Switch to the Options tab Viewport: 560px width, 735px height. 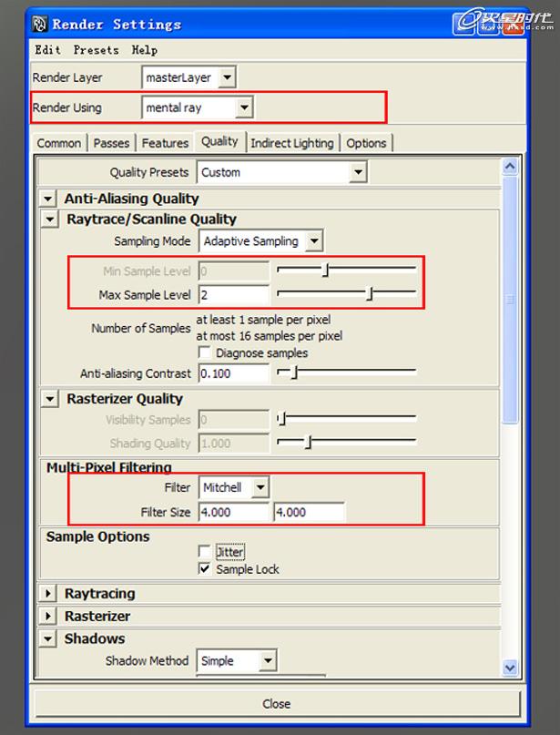click(366, 143)
